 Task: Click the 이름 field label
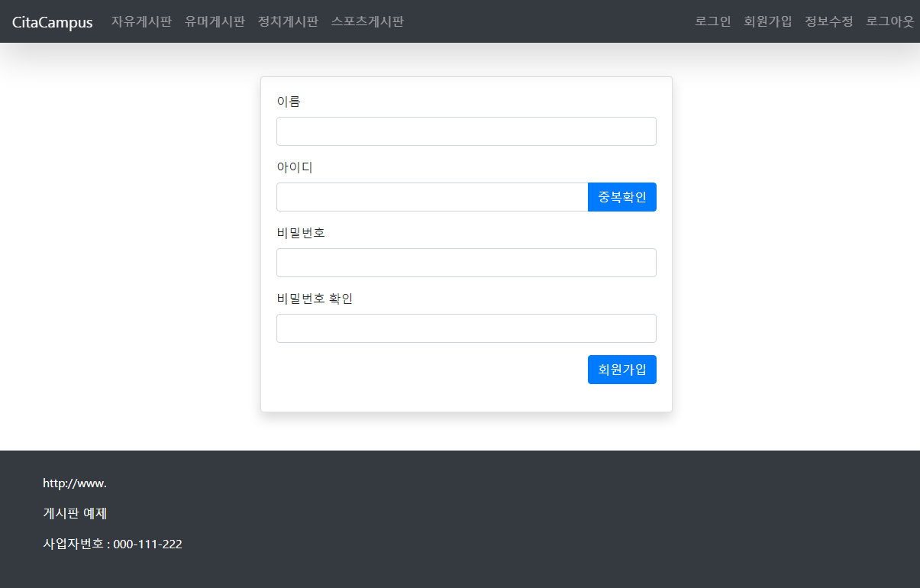coord(289,101)
